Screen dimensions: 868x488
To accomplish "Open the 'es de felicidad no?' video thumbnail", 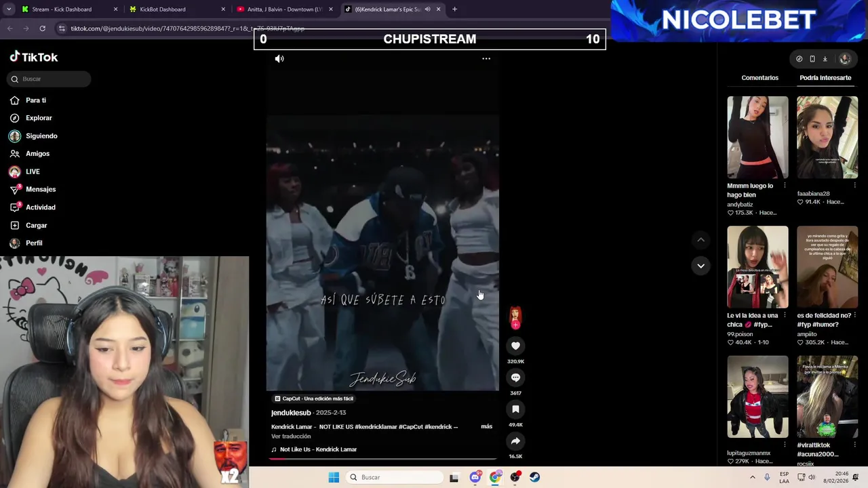I will (x=827, y=267).
